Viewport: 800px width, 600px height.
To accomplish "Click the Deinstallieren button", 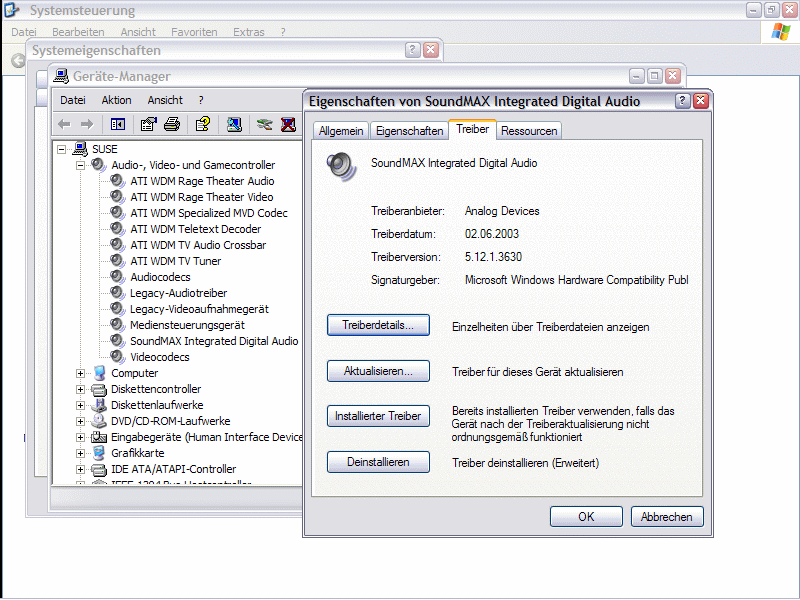I will point(378,462).
